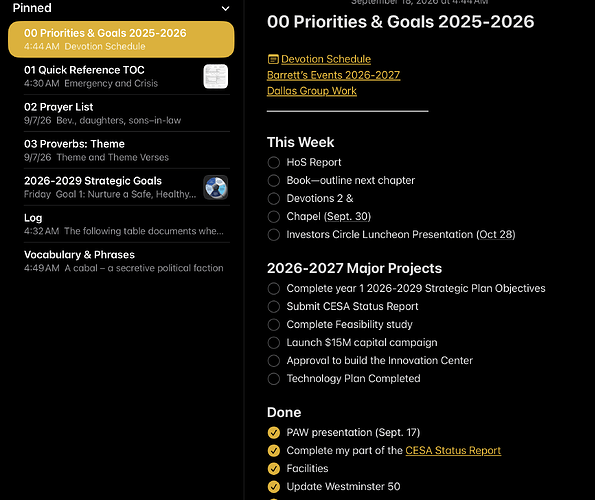Open Barrett's Events 2026-2027 link
Image resolution: width=595 pixels, height=500 pixels.
click(x=333, y=75)
